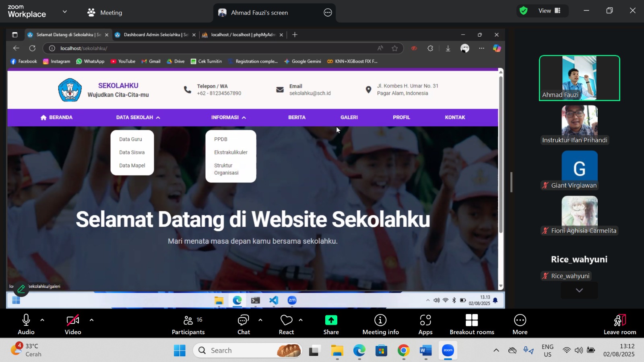Click the React heart icon

point(286,321)
